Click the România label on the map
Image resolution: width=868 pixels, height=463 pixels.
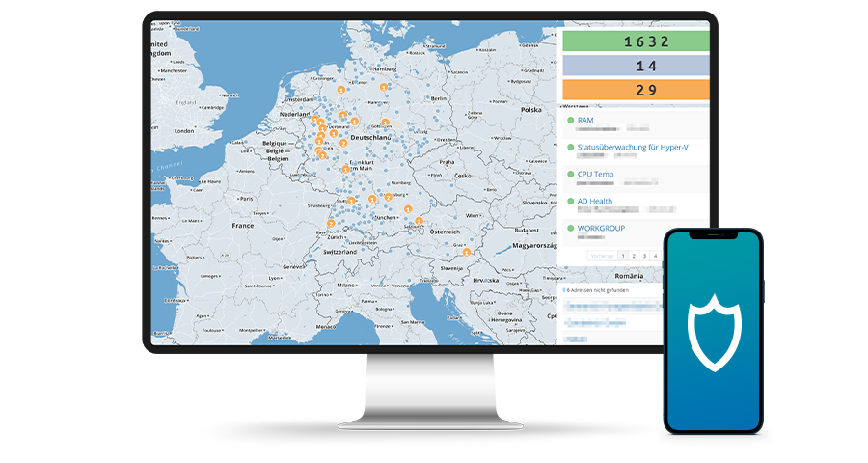[x=630, y=276]
